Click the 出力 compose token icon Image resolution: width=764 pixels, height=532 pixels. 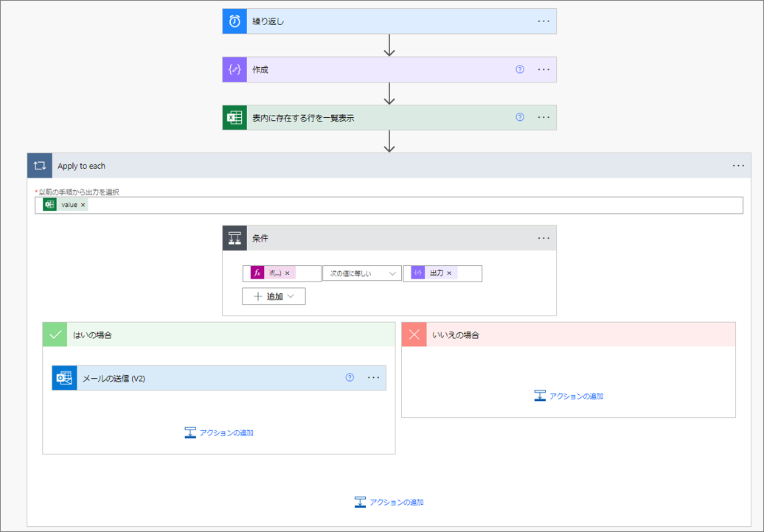[x=418, y=273]
